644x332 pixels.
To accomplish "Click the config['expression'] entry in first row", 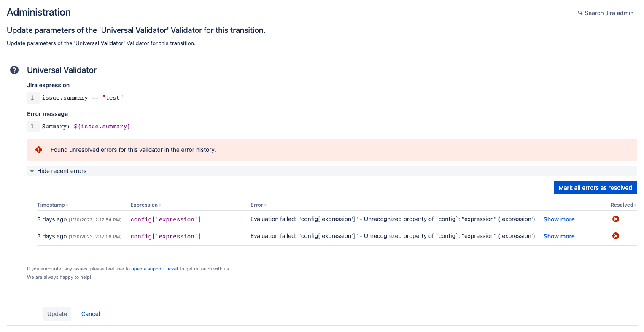I will point(166,219).
